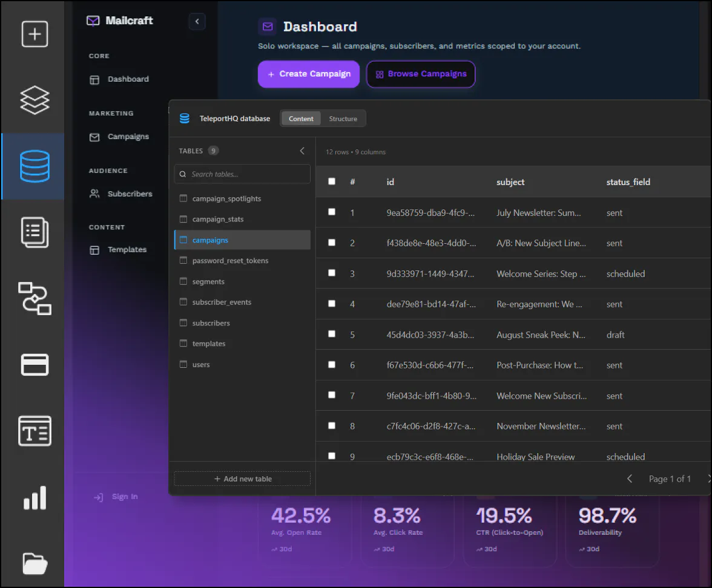The image size is (712, 588).
Task: Open the assets folder icon in left rail
Action: (x=35, y=564)
